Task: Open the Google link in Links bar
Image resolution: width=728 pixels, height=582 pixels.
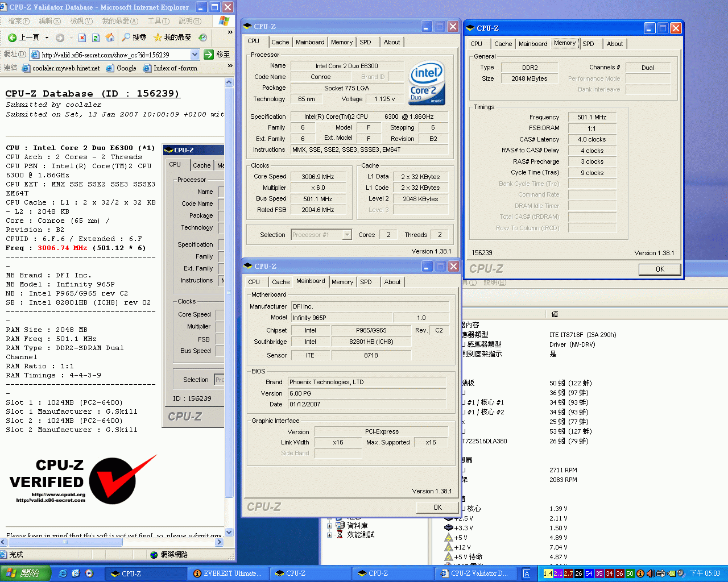Action: (x=121, y=68)
